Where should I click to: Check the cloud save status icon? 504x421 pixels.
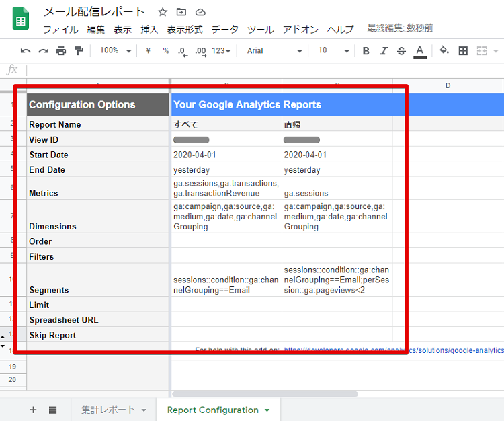(200, 12)
